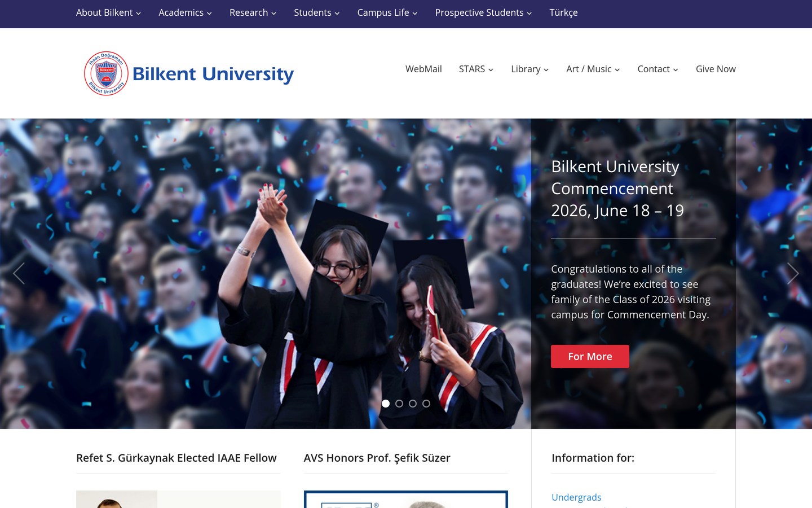Advance to the next slide arrow
The height and width of the screenshot is (508, 812).
point(793,274)
